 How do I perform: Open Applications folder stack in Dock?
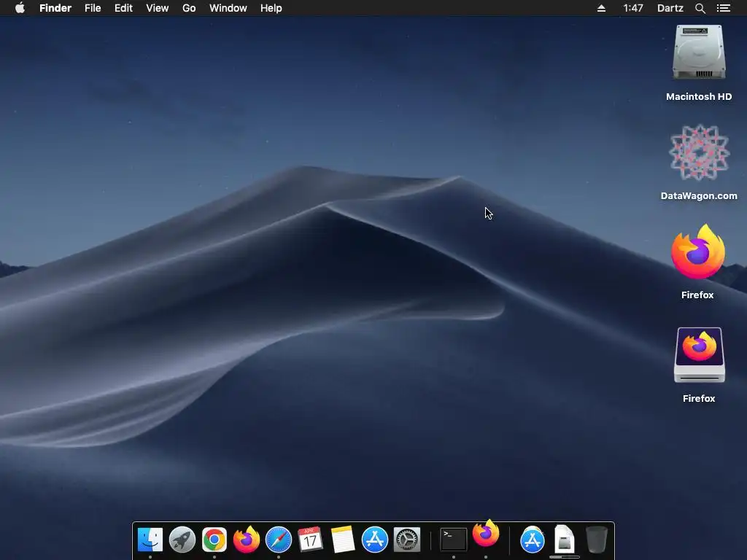pos(532,540)
